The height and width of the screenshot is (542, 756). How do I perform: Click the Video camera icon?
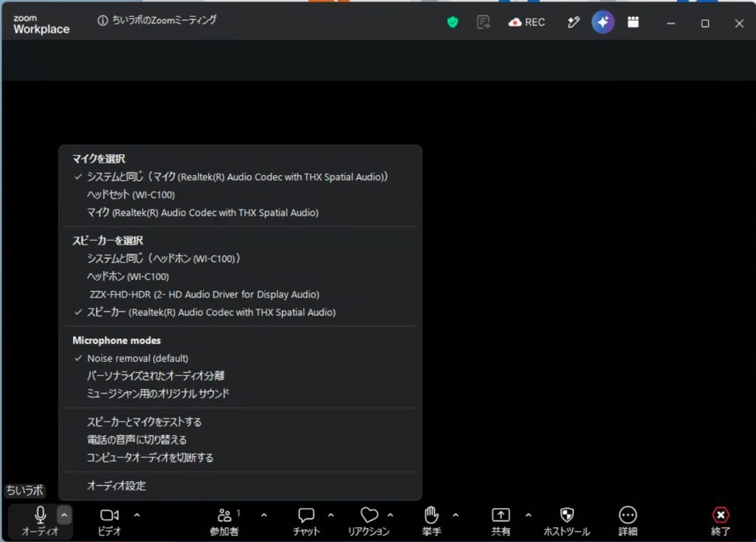point(109,515)
